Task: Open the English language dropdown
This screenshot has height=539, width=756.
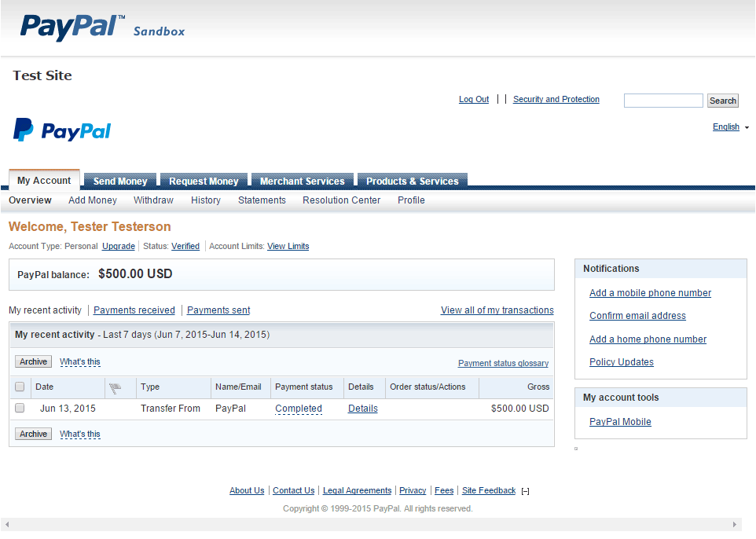Action: [x=730, y=126]
